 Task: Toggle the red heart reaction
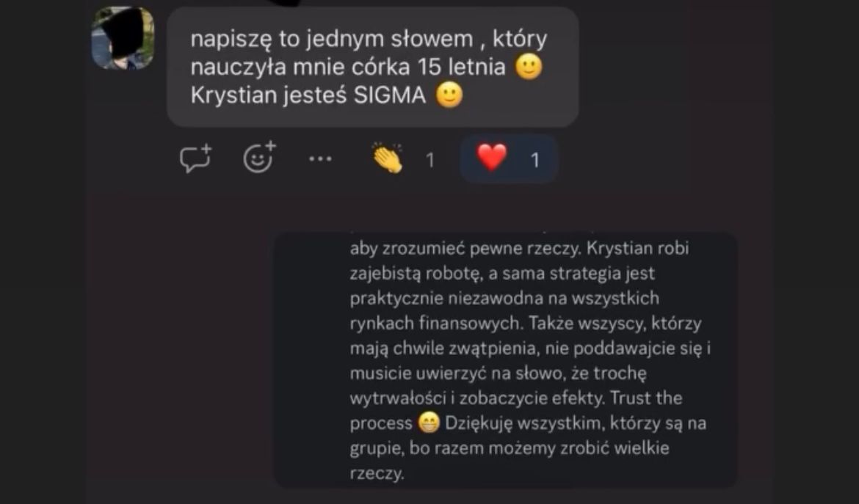492,158
